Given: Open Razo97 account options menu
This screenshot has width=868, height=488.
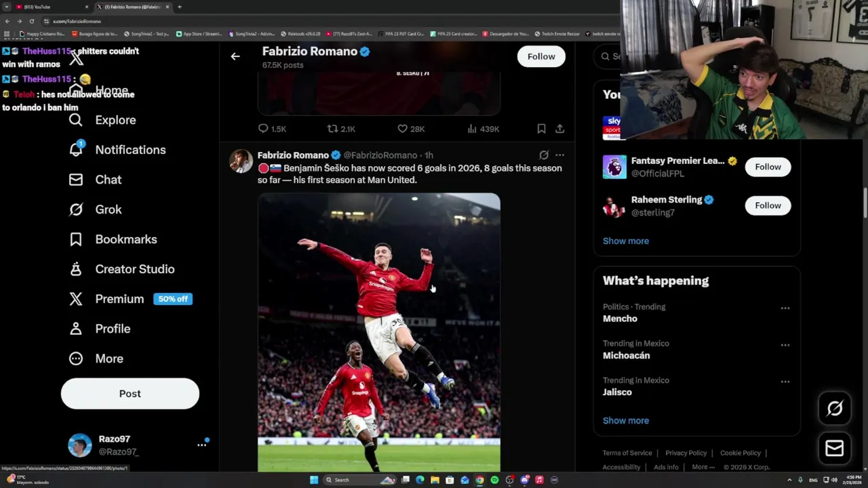Looking at the screenshot, I should 201,445.
